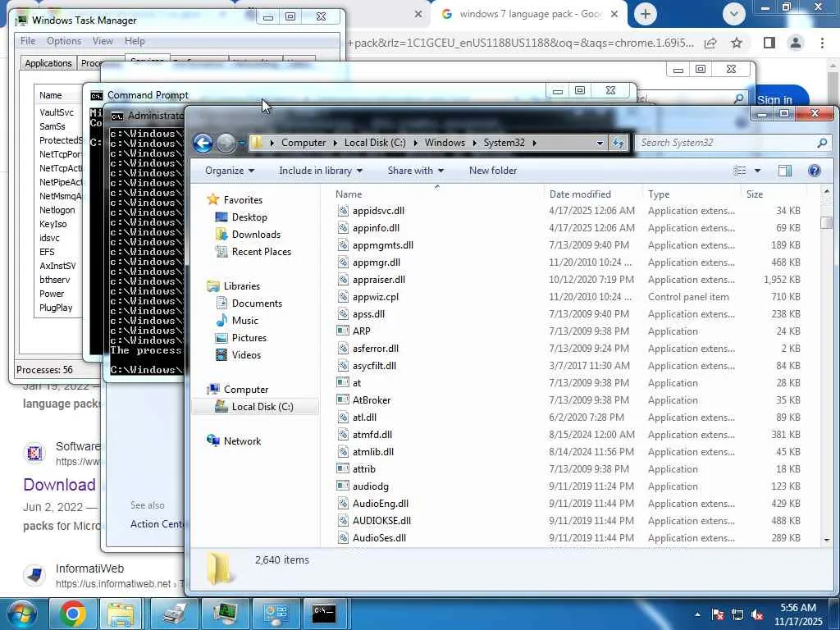The image size is (840, 630).
Task: Open Task Manager View menu
Action: coord(103,41)
